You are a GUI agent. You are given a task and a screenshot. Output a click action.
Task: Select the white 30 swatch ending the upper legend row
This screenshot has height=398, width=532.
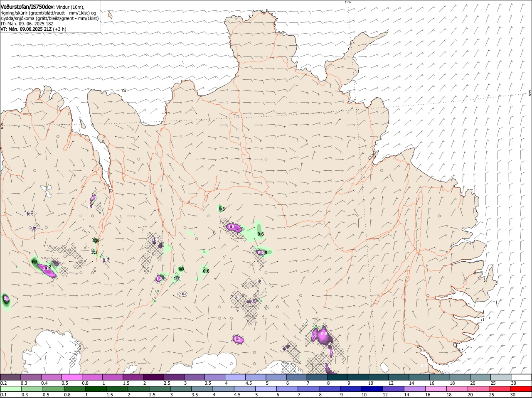521,377
